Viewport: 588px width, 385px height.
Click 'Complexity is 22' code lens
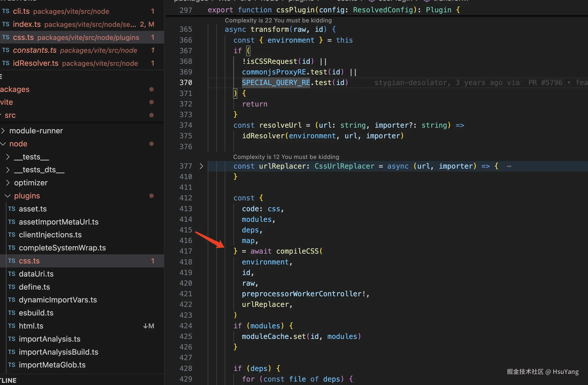coord(278,20)
